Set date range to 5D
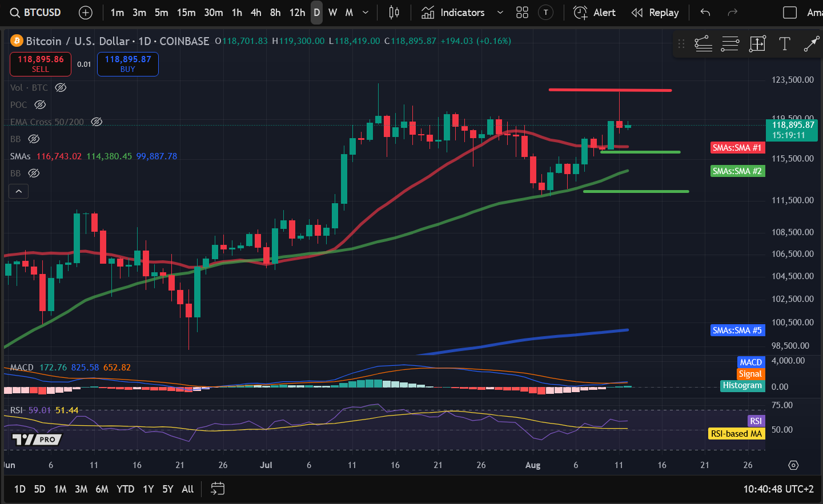 pos(39,489)
